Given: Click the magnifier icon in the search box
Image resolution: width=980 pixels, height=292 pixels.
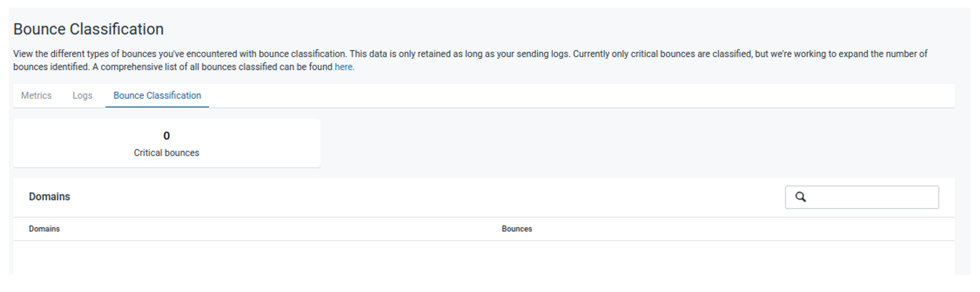Looking at the screenshot, I should pos(800,197).
